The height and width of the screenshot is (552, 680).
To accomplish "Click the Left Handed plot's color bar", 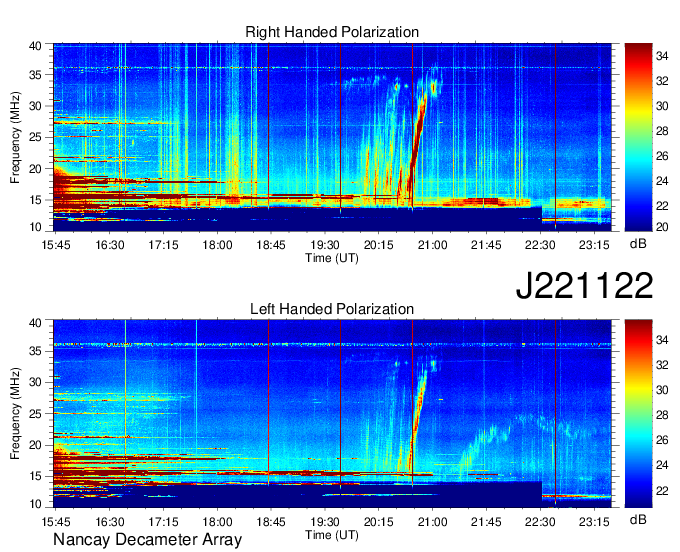I will pos(638,414).
